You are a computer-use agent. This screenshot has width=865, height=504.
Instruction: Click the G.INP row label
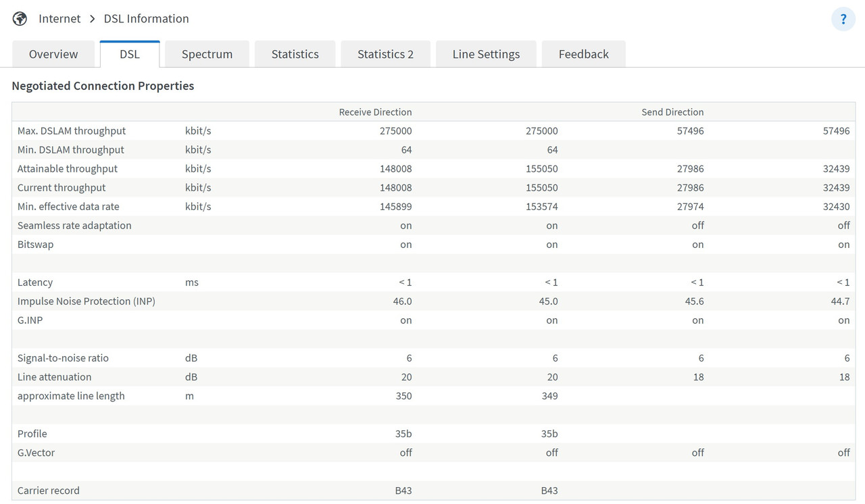tap(30, 320)
